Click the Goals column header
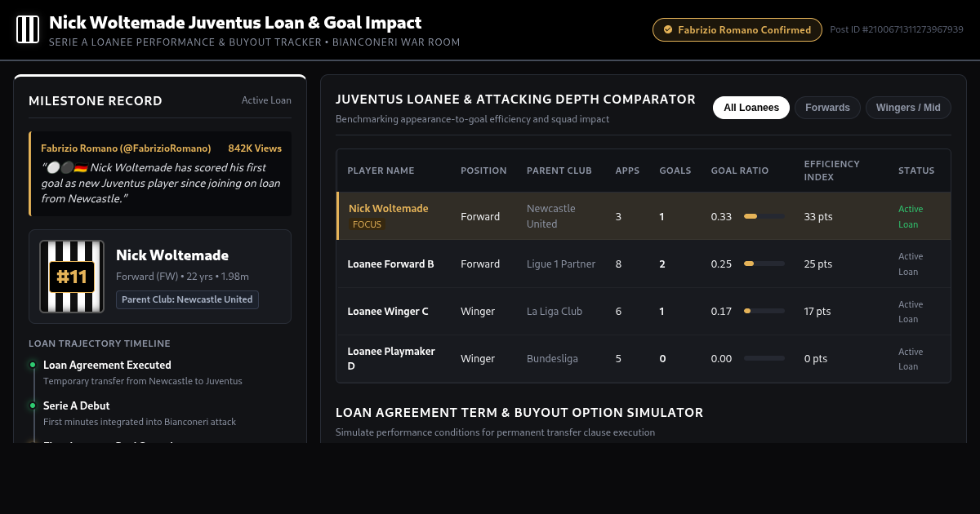The width and height of the screenshot is (980, 514). 675,171
